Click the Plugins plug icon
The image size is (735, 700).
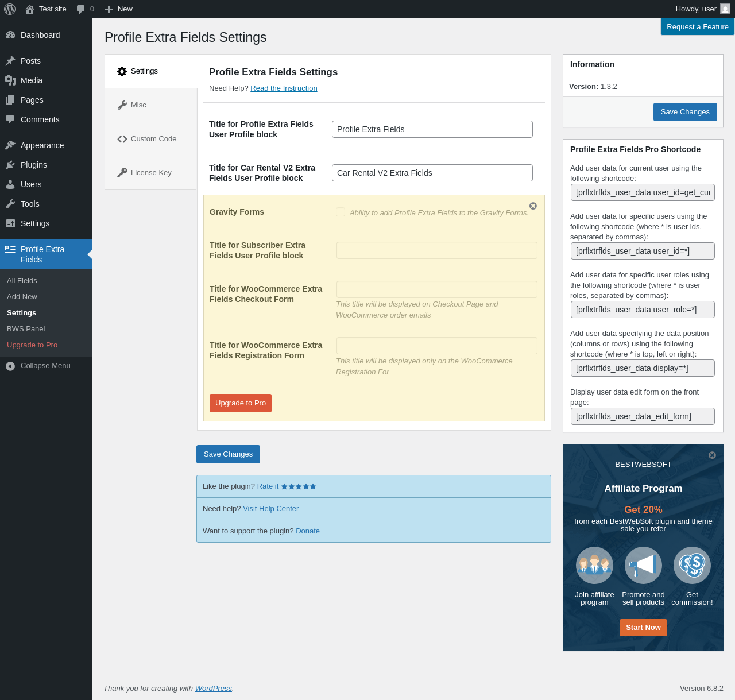[x=10, y=165]
